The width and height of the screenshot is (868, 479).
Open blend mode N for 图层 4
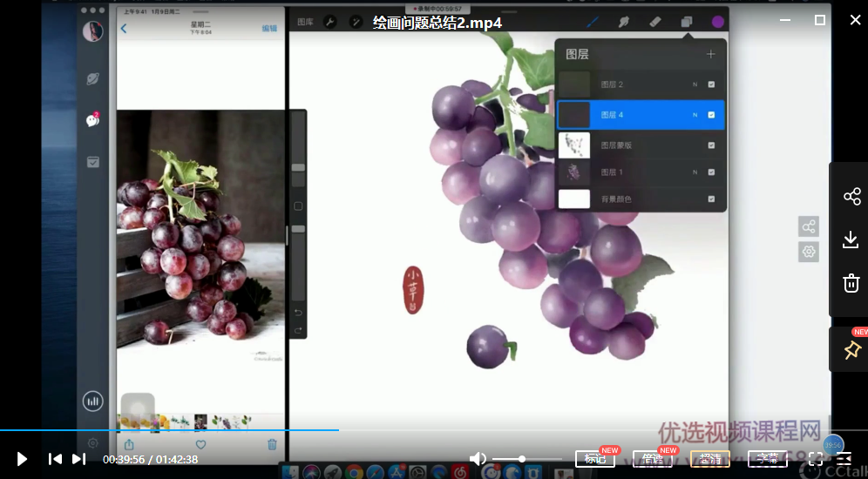[x=695, y=115]
